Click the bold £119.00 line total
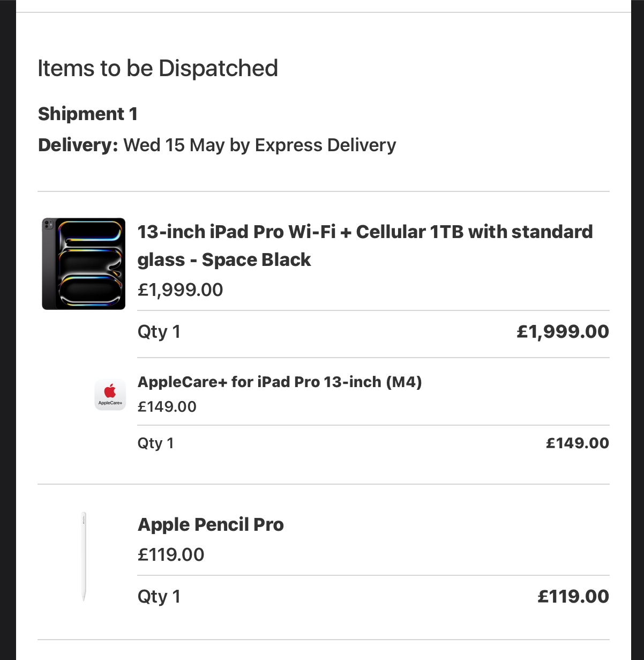 click(x=573, y=596)
